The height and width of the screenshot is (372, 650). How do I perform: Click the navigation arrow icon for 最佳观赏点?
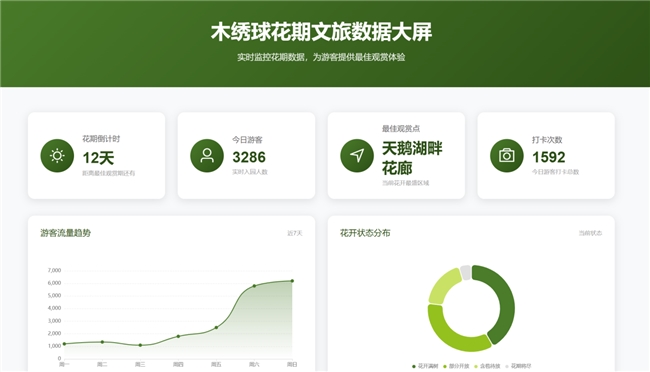tap(357, 156)
